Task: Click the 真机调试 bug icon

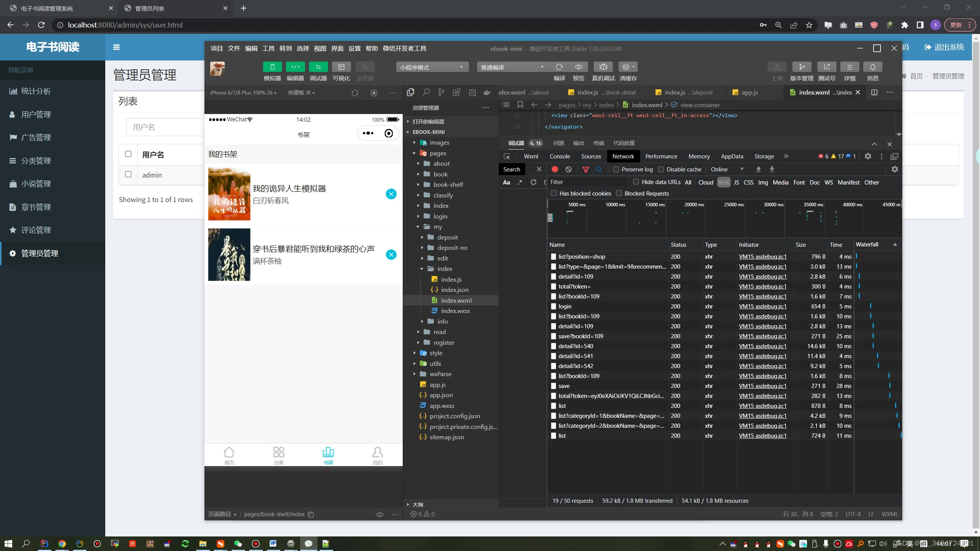Action: coord(603,67)
